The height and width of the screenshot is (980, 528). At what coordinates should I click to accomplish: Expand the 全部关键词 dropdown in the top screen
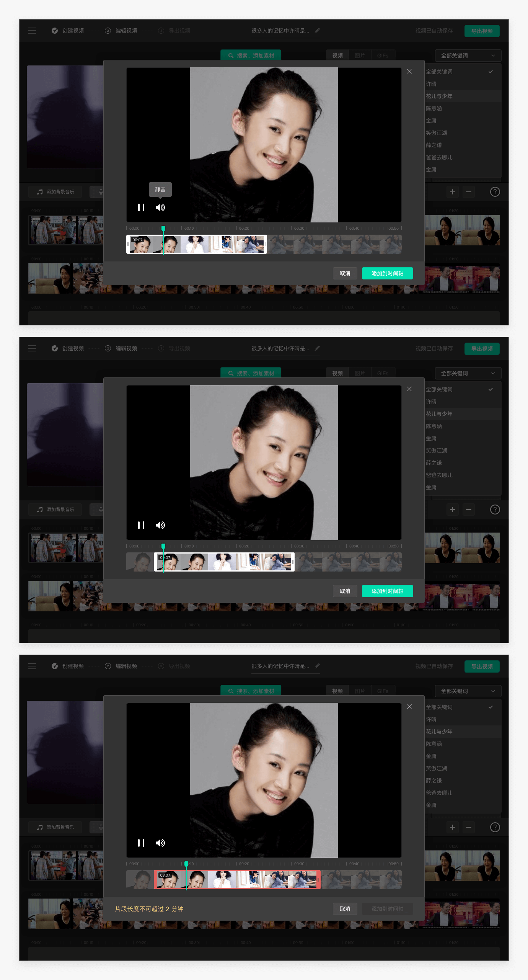tap(468, 56)
